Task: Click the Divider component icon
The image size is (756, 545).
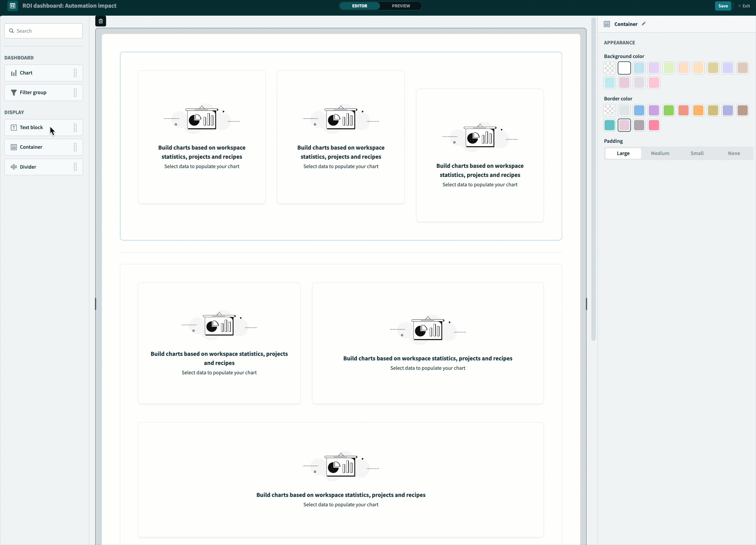Action: 14,167
